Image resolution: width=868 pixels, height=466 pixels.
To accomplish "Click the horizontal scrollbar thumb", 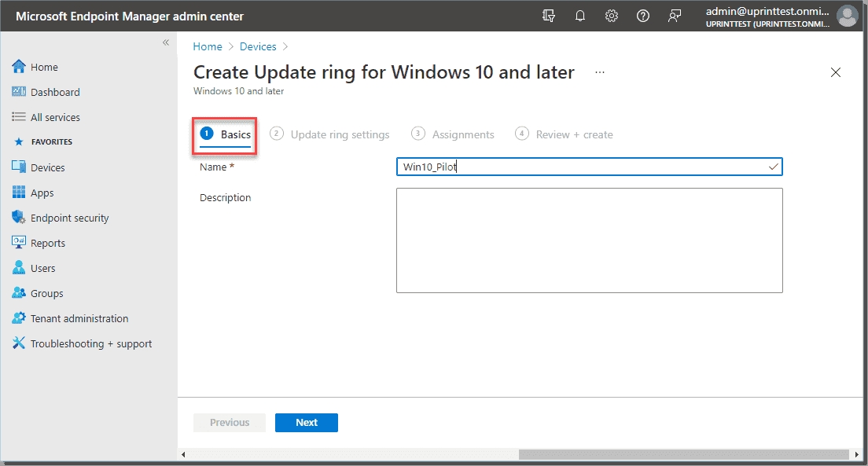I will [684, 454].
